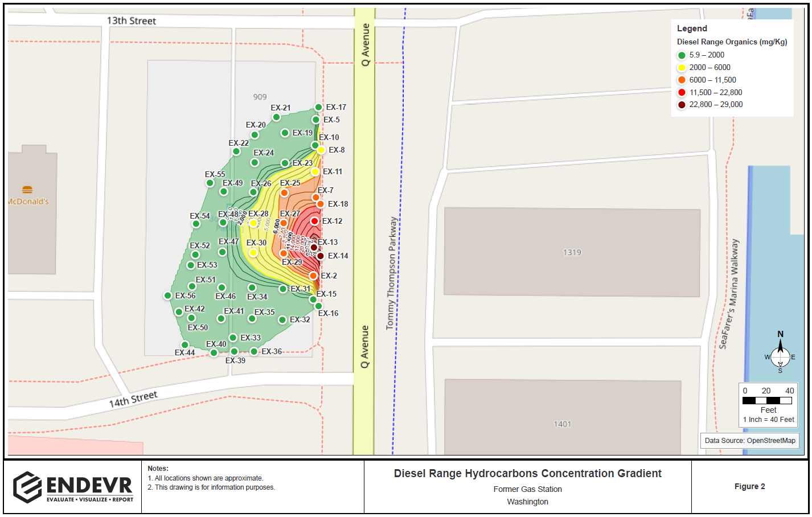Viewport: 812px width, 517px height.
Task: Click the Tommy Thompson Parkway label
Action: coord(391,273)
